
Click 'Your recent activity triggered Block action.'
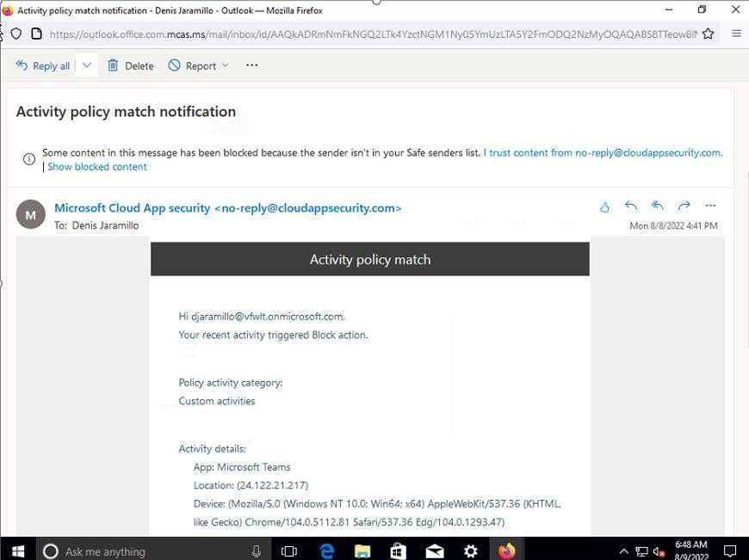point(273,335)
